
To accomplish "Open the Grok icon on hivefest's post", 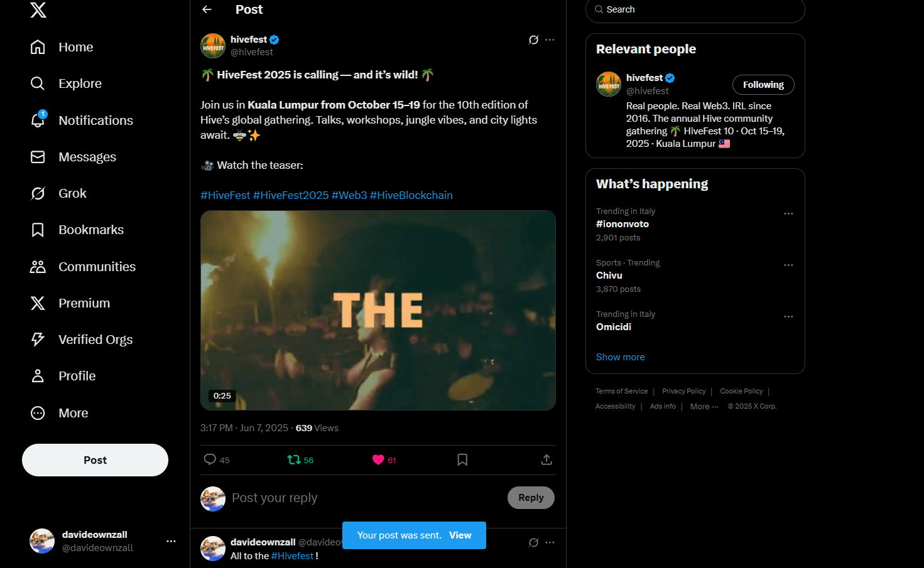I will coord(533,40).
